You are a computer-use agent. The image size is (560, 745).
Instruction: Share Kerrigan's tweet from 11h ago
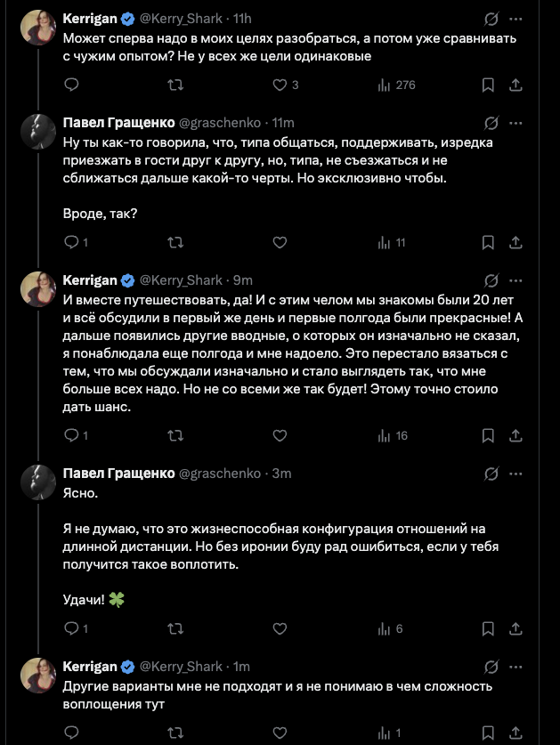point(515,85)
